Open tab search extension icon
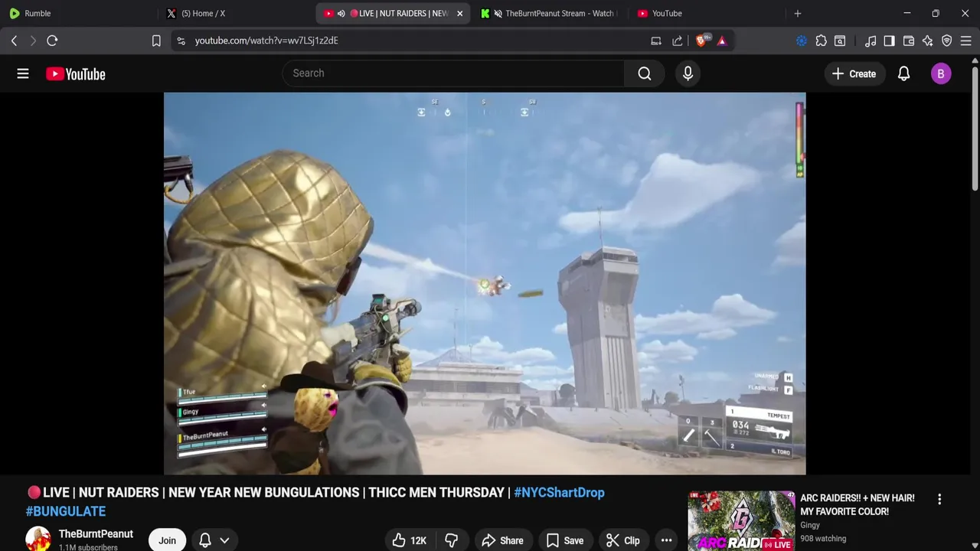 pos(840,41)
